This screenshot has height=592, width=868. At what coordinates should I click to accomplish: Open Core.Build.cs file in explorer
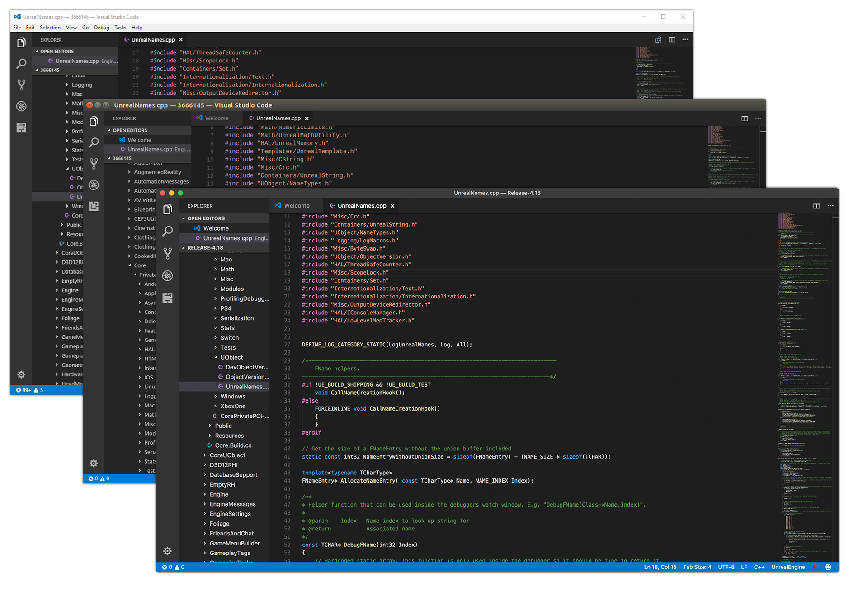(x=233, y=445)
